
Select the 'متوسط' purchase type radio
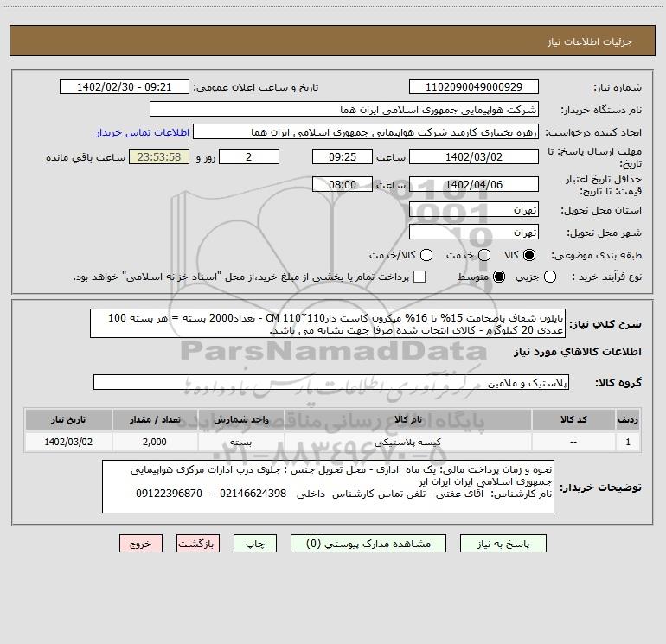[497, 277]
